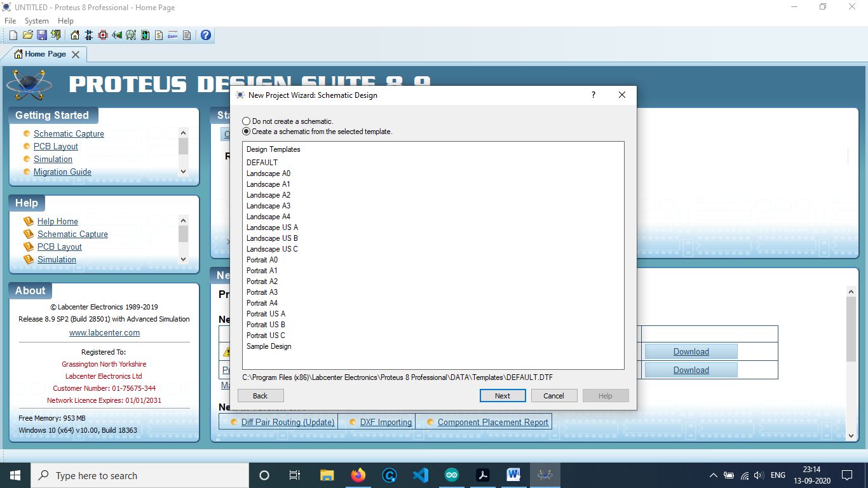Screen dimensions: 868x488
Task: Click the Next button
Action: click(x=503, y=395)
